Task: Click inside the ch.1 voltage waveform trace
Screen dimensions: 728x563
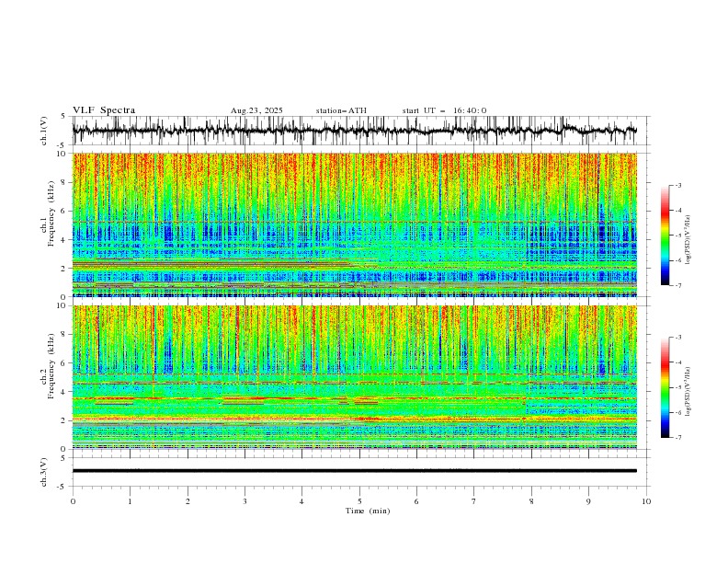Action: 354,131
